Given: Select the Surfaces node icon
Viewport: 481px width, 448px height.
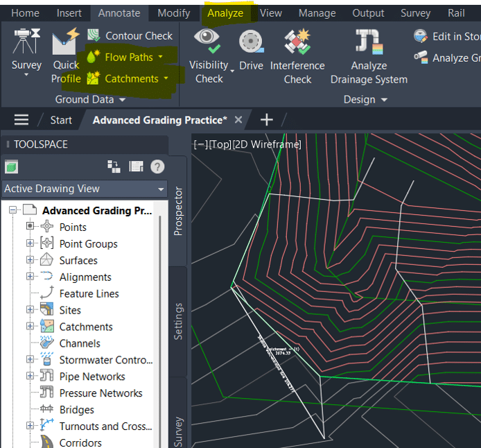Looking at the screenshot, I should 46,259.
